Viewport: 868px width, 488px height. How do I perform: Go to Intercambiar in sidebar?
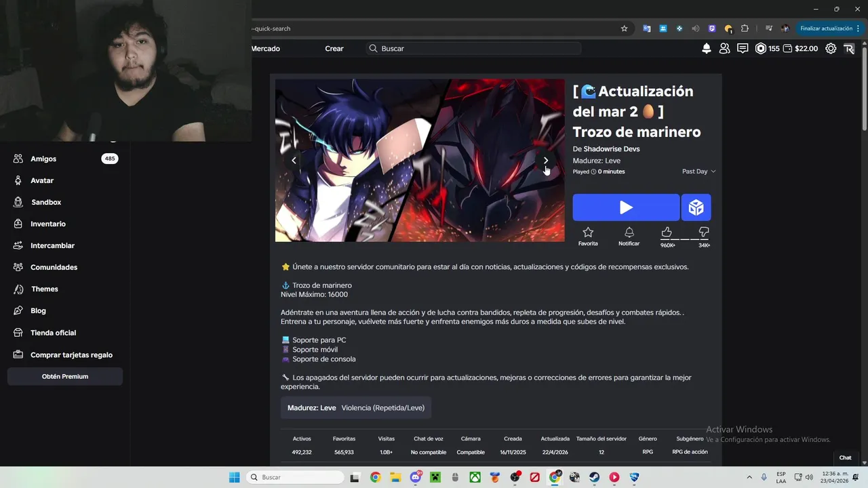(x=65, y=245)
